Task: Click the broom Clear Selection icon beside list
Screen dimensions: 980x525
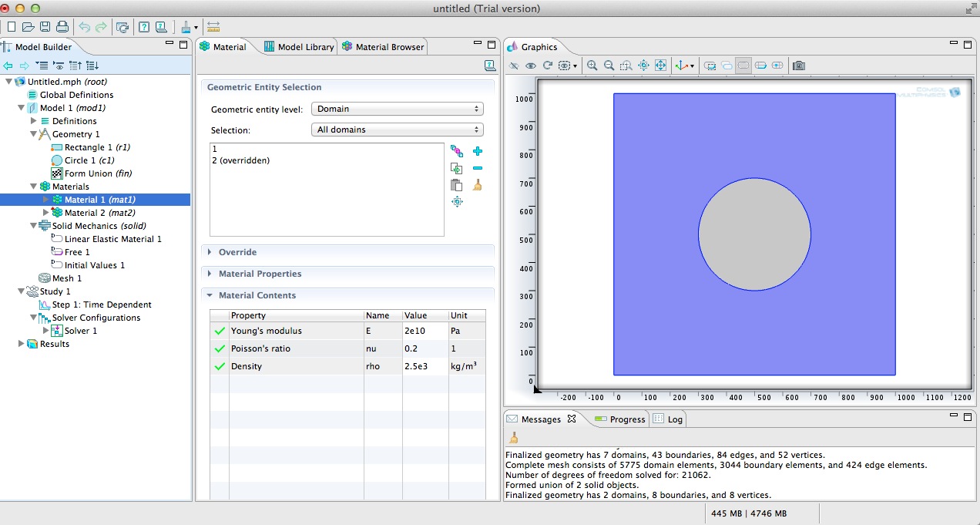Action: pos(477,185)
